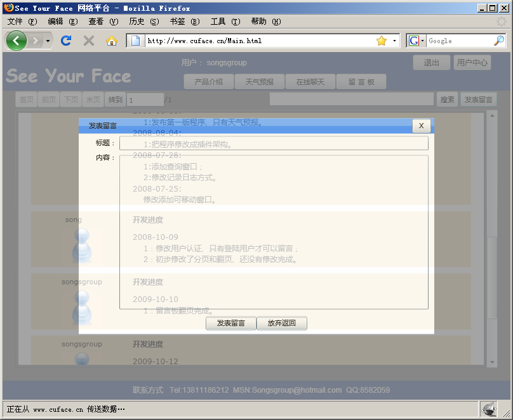
Task: Click the footer contact text with MSN address
Action: coord(261,390)
